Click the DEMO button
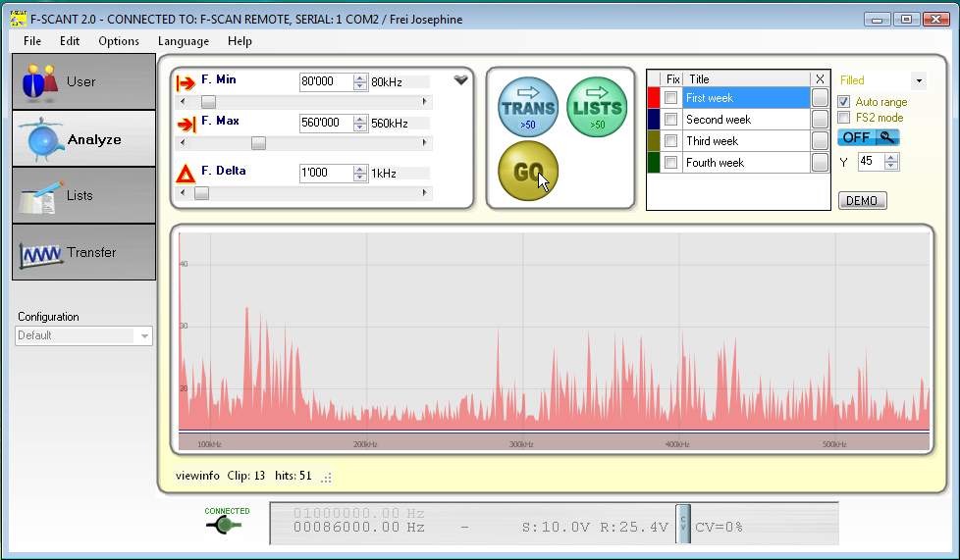Image resolution: width=960 pixels, height=560 pixels. [862, 201]
